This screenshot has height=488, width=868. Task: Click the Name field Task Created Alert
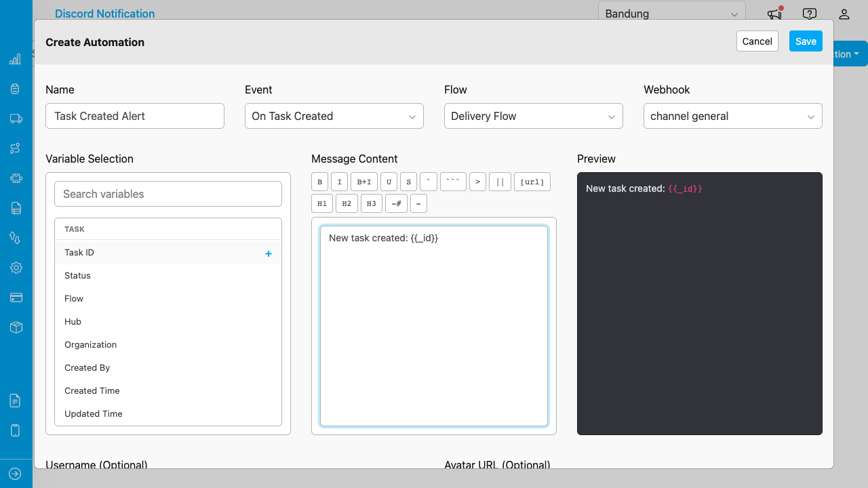coord(135,116)
